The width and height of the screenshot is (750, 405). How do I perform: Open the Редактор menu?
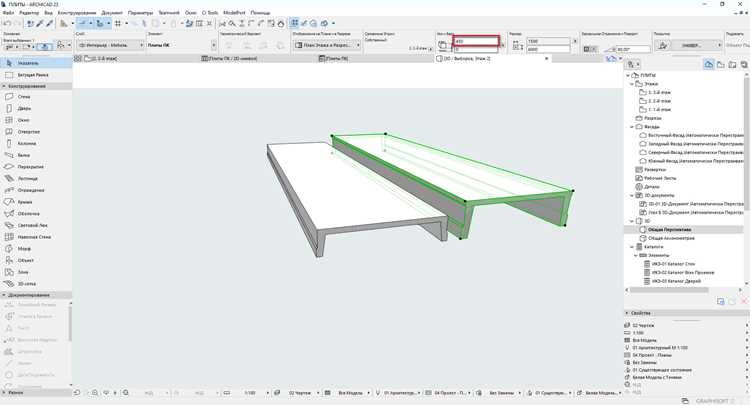[29, 13]
